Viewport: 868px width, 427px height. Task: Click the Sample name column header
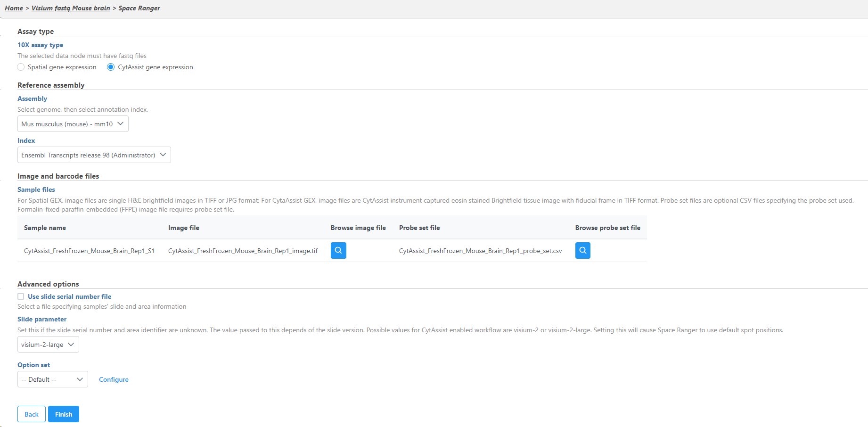click(45, 228)
